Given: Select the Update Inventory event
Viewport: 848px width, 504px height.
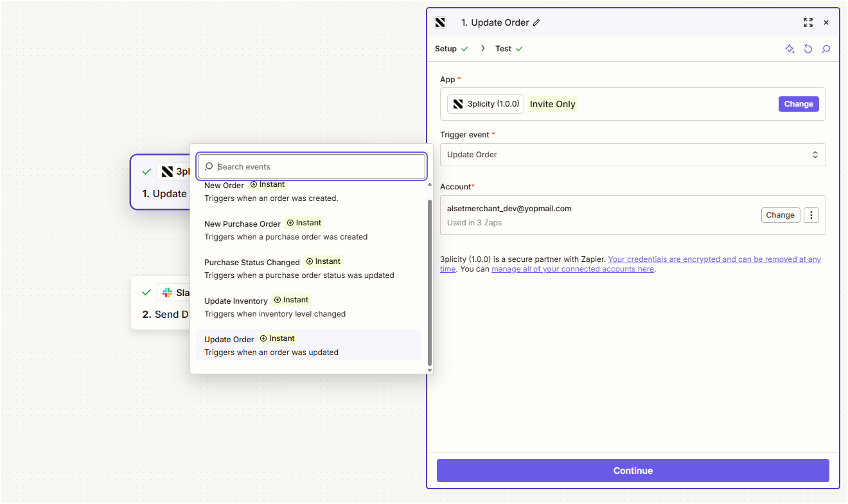Looking at the screenshot, I should [308, 307].
